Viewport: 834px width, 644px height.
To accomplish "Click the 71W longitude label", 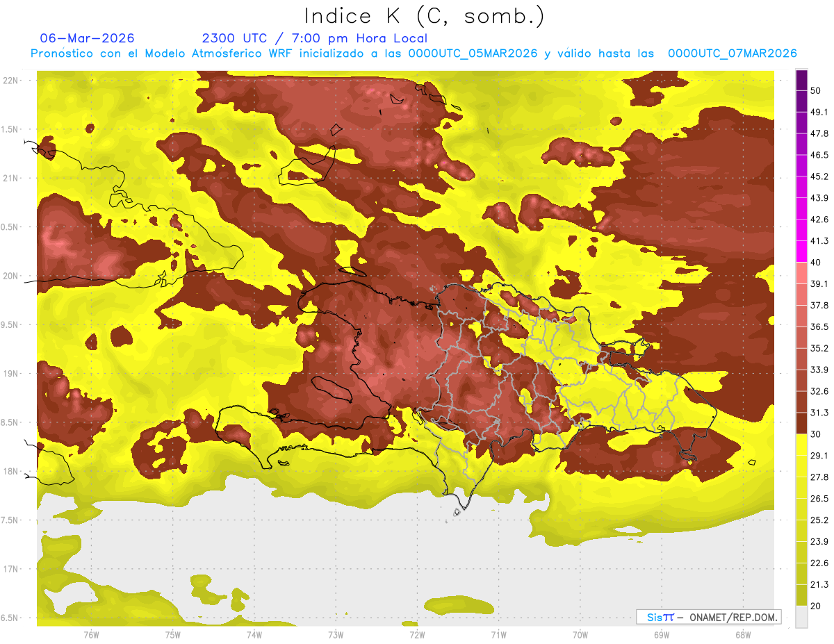I will 498,635.
